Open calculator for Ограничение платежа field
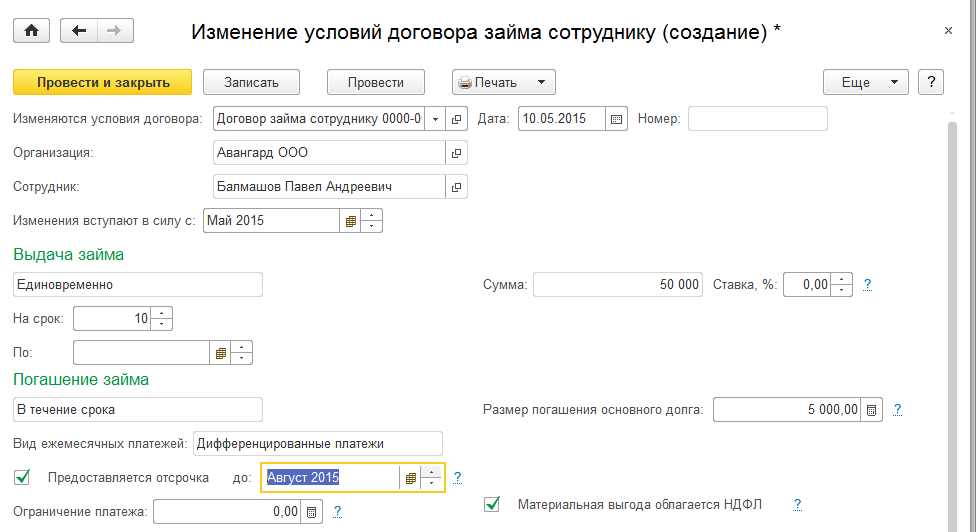Viewport: 976px width, 532px height. click(311, 512)
